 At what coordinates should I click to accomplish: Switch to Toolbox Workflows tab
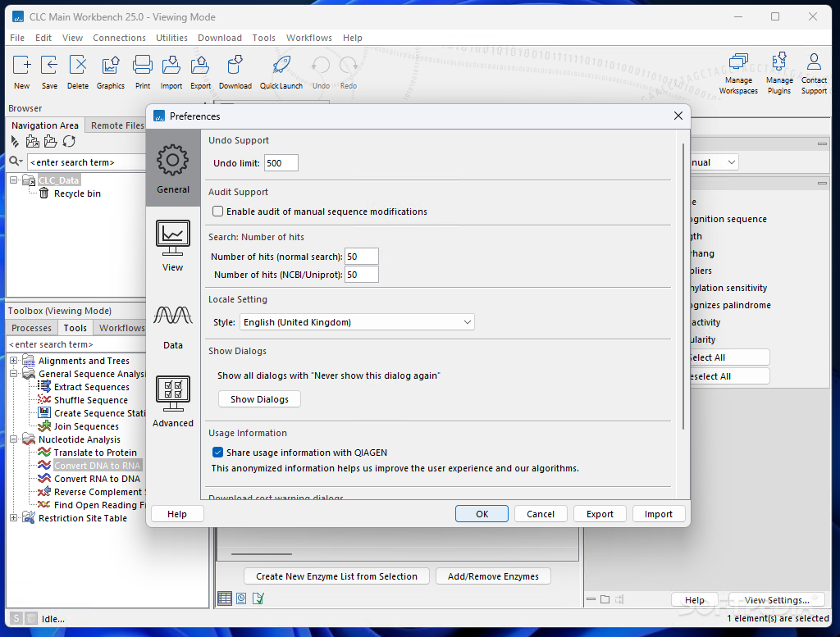click(121, 328)
